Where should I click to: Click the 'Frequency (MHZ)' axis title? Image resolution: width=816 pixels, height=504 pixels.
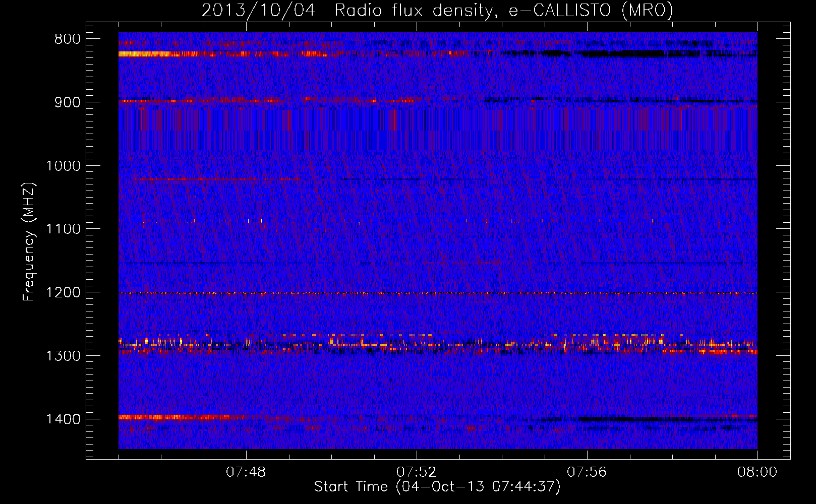[29, 242]
